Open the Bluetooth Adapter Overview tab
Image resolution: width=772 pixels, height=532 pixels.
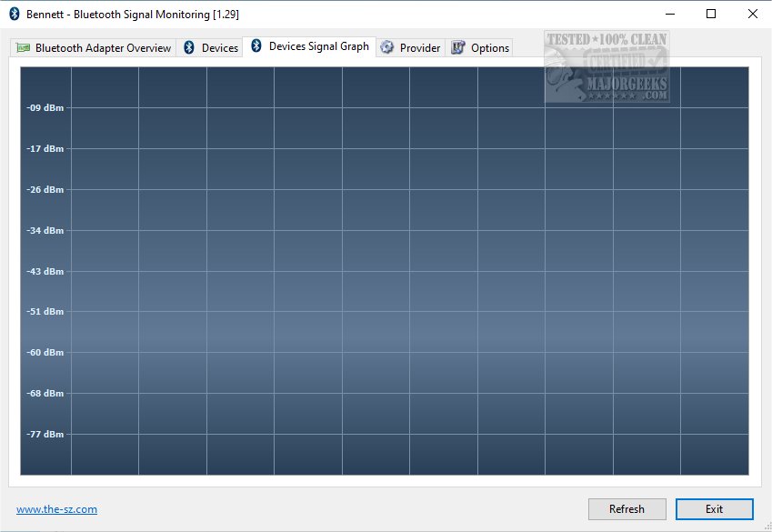coord(93,48)
